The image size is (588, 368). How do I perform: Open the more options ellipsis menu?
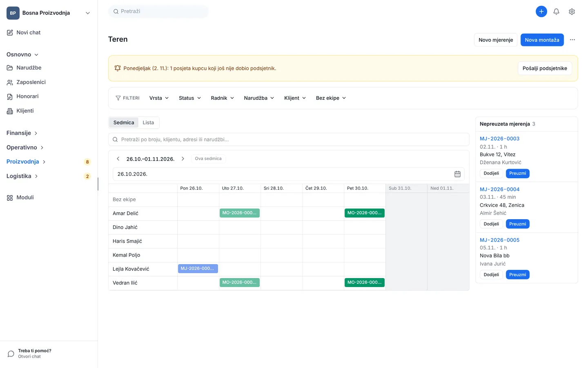pyautogui.click(x=572, y=40)
